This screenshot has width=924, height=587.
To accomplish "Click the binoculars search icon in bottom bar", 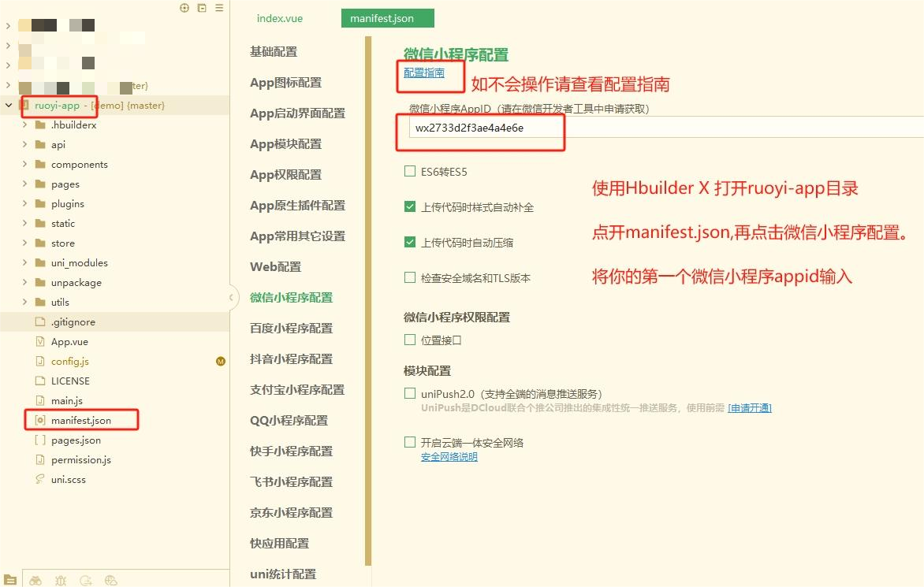I will [x=35, y=580].
